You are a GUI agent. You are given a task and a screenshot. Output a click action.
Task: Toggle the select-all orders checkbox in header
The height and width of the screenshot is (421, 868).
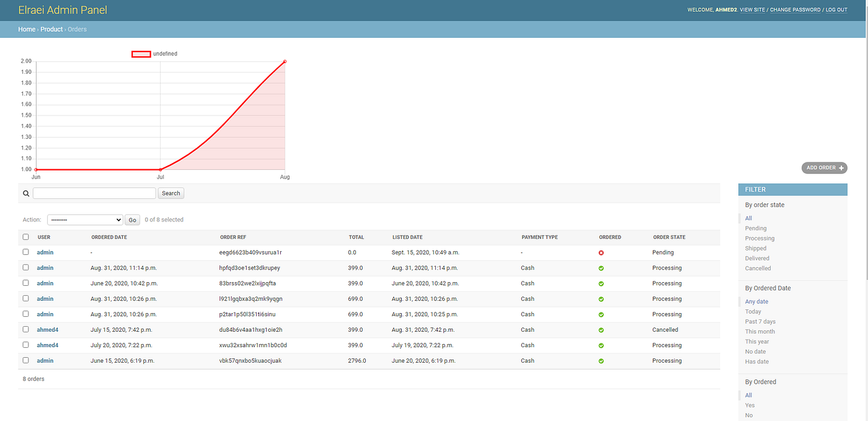pos(26,237)
